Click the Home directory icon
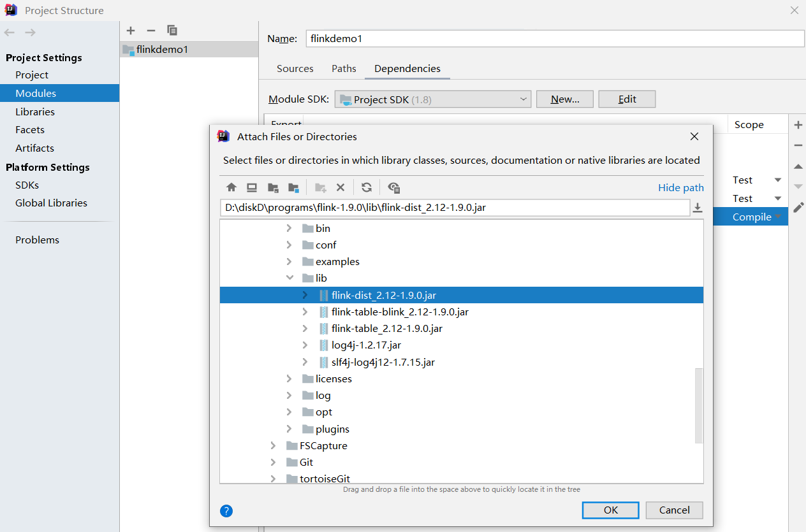Viewport: 806px width, 532px height. click(231, 187)
